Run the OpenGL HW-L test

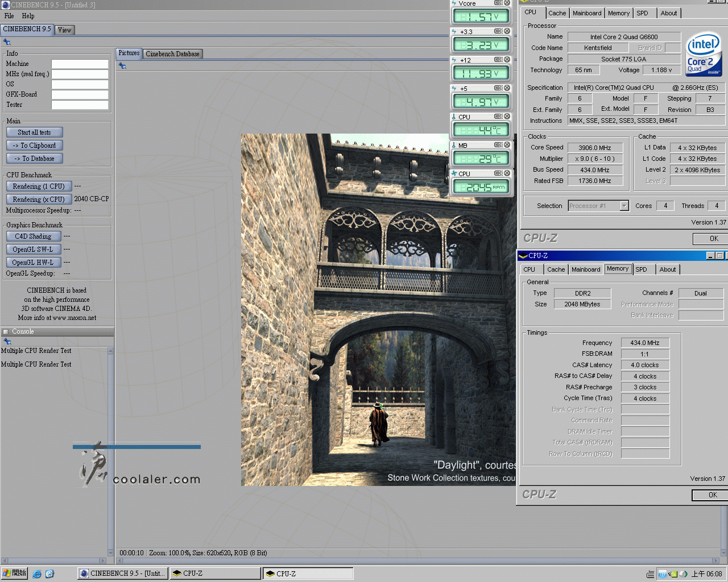tap(34, 263)
